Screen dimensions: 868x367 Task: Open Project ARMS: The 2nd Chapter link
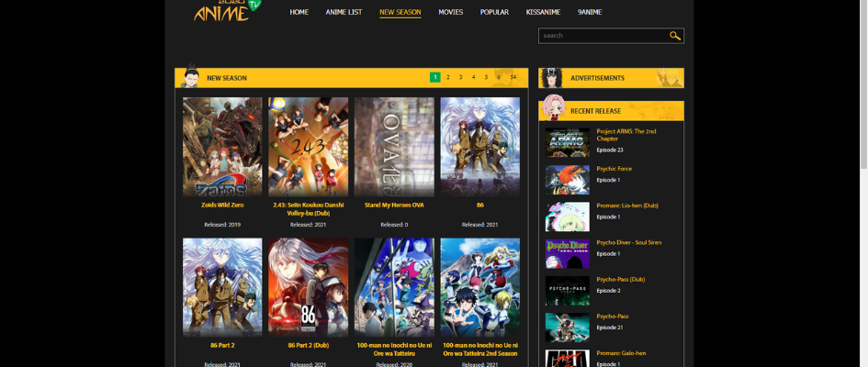click(x=626, y=135)
